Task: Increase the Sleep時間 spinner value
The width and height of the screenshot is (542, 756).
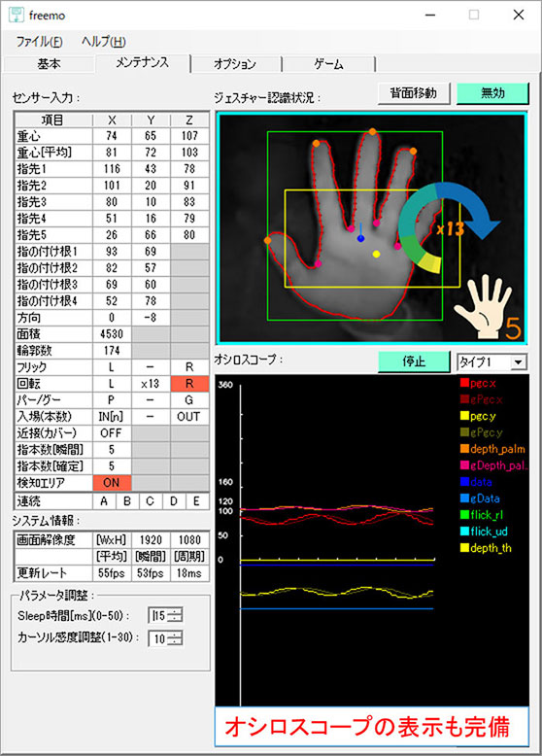Action: click(176, 611)
